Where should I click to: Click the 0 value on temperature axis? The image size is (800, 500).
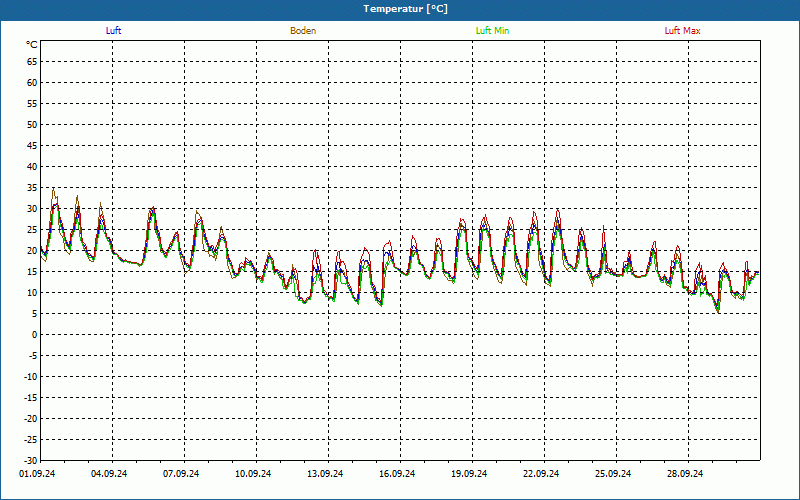tap(35, 335)
